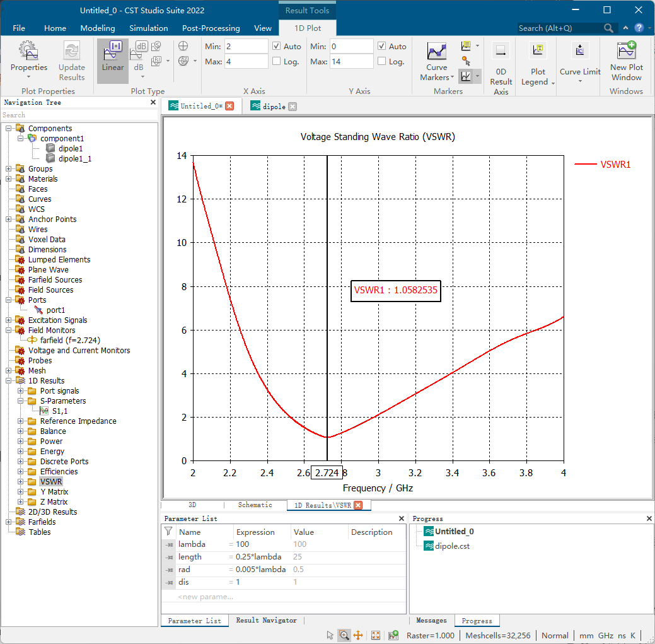This screenshot has width=655, height=644.
Task: Select the real/imaginary plot type icon
Action: tap(156, 61)
